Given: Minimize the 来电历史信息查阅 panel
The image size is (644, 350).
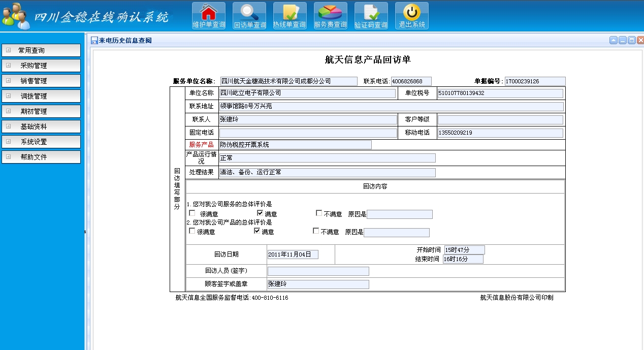Looking at the screenshot, I should pos(623,41).
